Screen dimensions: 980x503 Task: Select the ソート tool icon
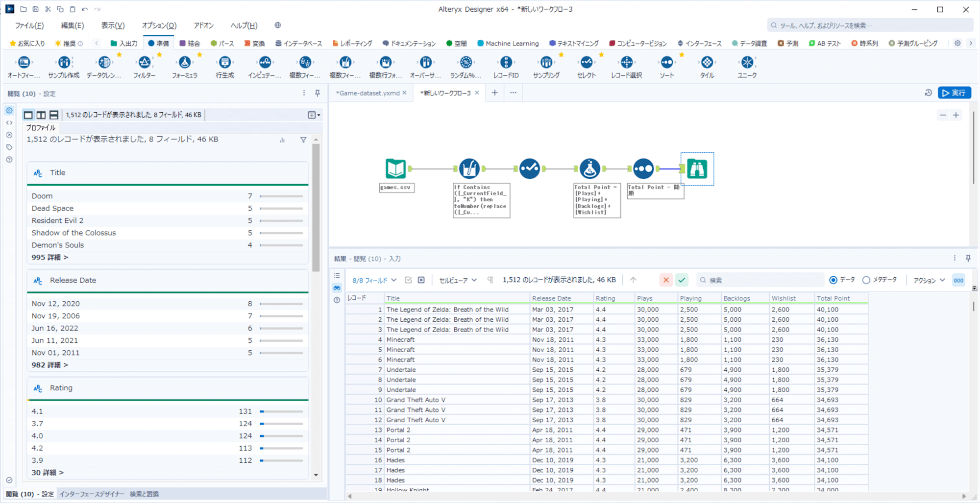click(x=667, y=62)
